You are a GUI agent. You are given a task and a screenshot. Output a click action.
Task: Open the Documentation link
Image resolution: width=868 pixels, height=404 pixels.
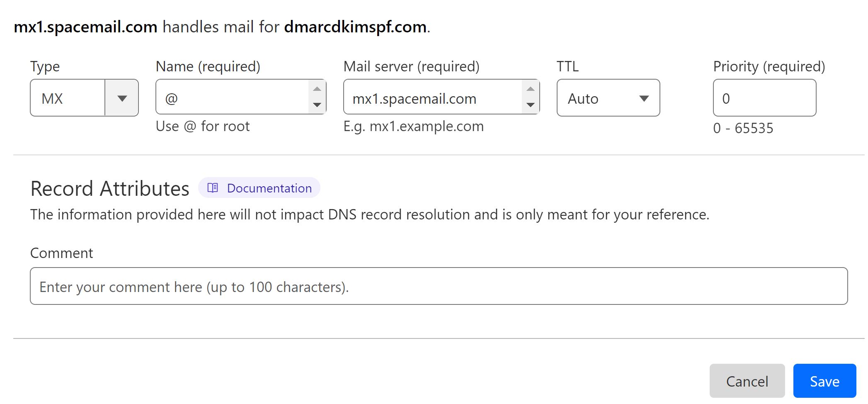pos(259,188)
